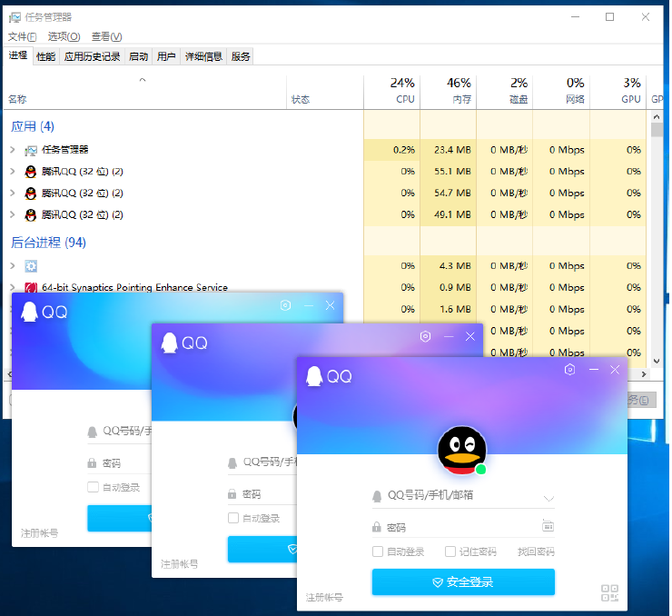Viewport: 672px width, 616px height.
Task: Click QQ logo in back login window
Action: tap(44, 312)
